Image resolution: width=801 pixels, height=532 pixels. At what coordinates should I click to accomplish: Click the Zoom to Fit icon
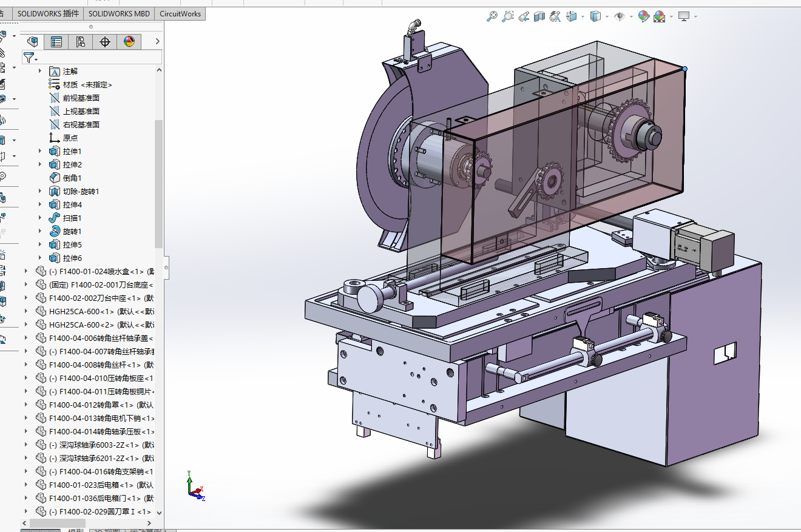[x=492, y=17]
